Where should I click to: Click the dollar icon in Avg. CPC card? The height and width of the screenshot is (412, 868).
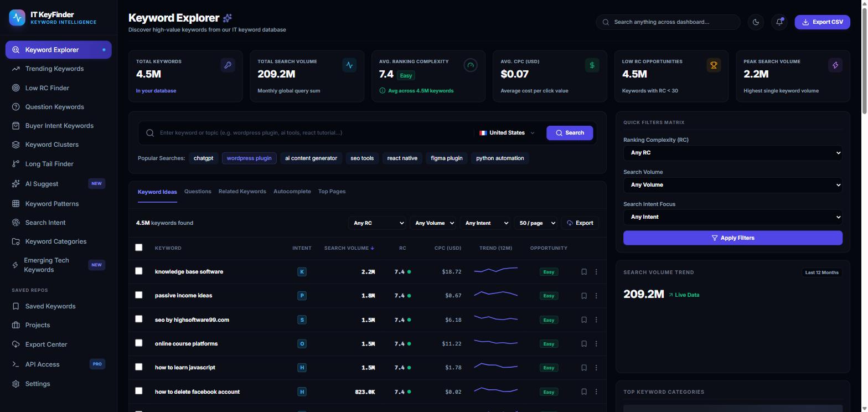coord(592,65)
